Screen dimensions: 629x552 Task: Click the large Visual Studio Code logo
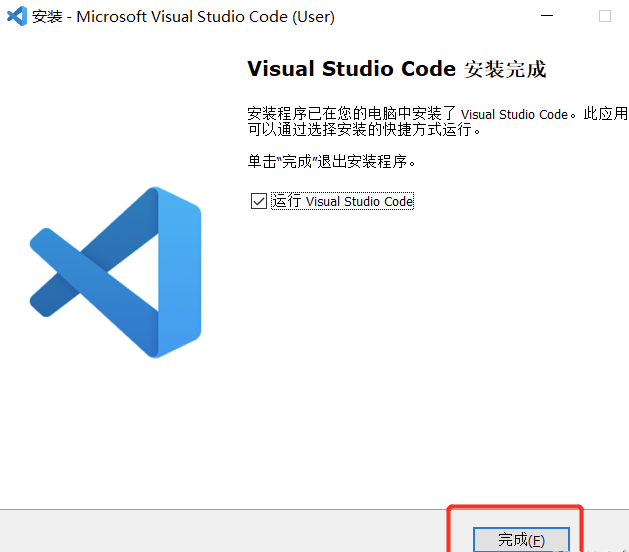116,272
